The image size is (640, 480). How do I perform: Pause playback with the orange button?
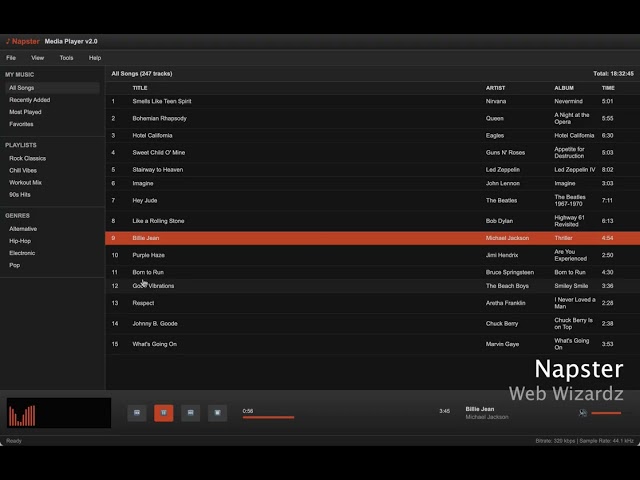(164, 413)
